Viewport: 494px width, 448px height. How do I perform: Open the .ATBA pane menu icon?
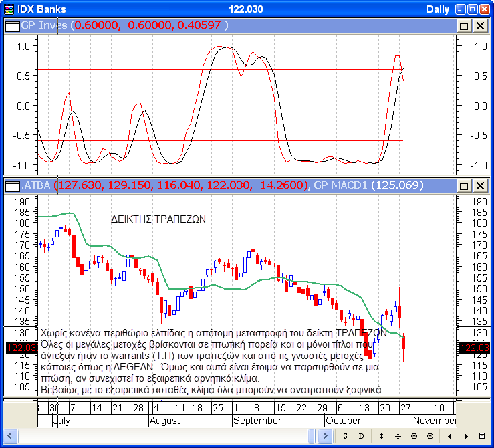click(x=13, y=185)
